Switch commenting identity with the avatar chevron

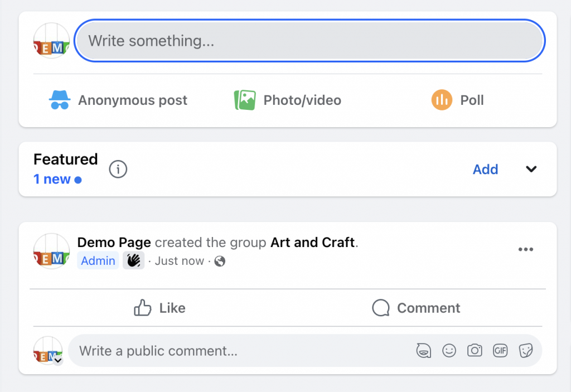click(57, 361)
